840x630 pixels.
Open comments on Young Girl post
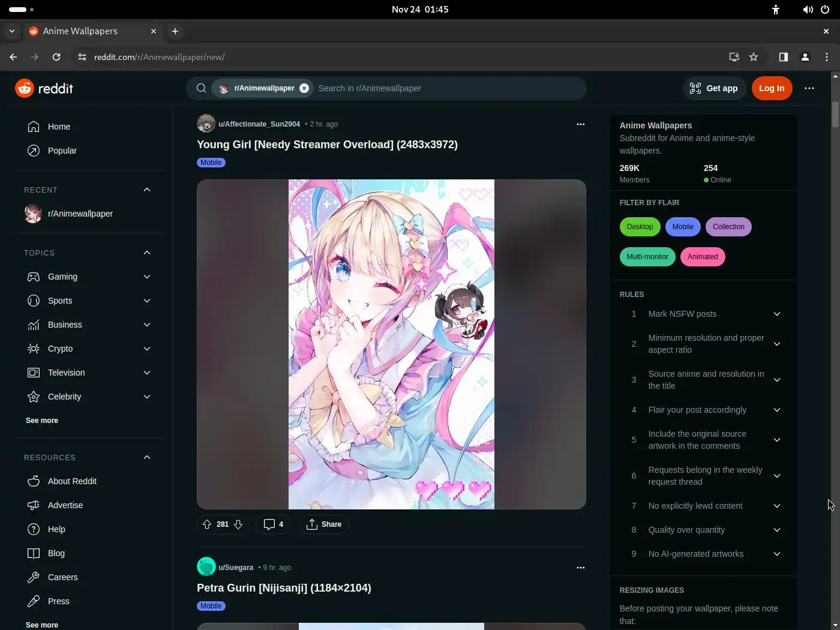point(274,524)
